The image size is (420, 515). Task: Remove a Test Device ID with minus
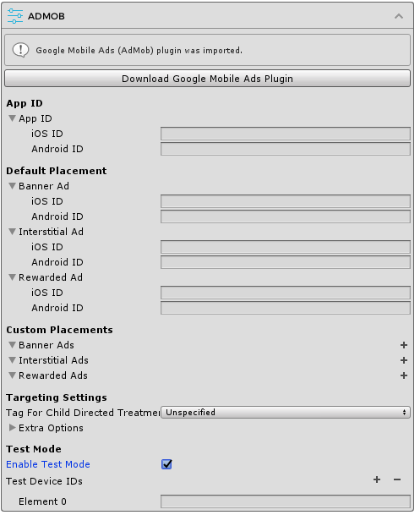point(397,479)
